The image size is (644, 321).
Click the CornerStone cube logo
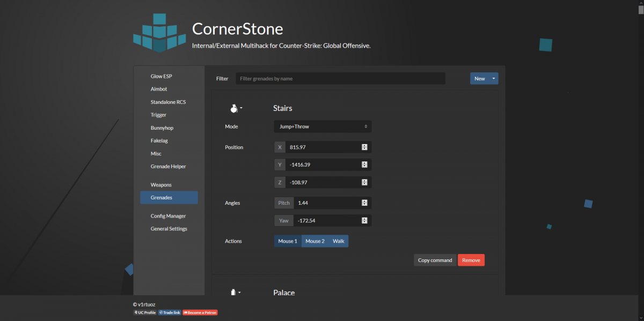[x=159, y=33]
